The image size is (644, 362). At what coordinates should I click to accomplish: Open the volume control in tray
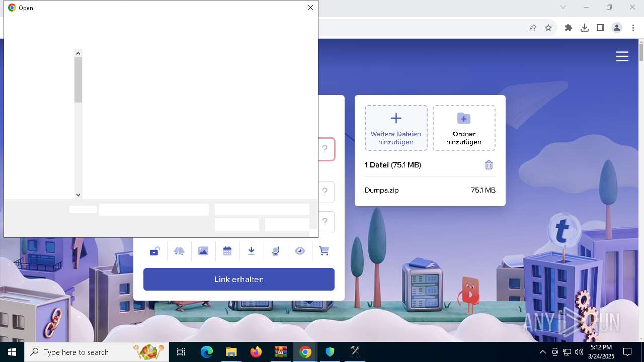click(x=579, y=352)
